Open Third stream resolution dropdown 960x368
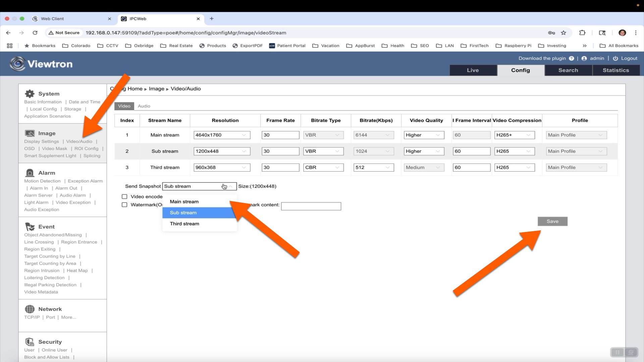Viewport: 644px width, 362px height. click(x=222, y=167)
